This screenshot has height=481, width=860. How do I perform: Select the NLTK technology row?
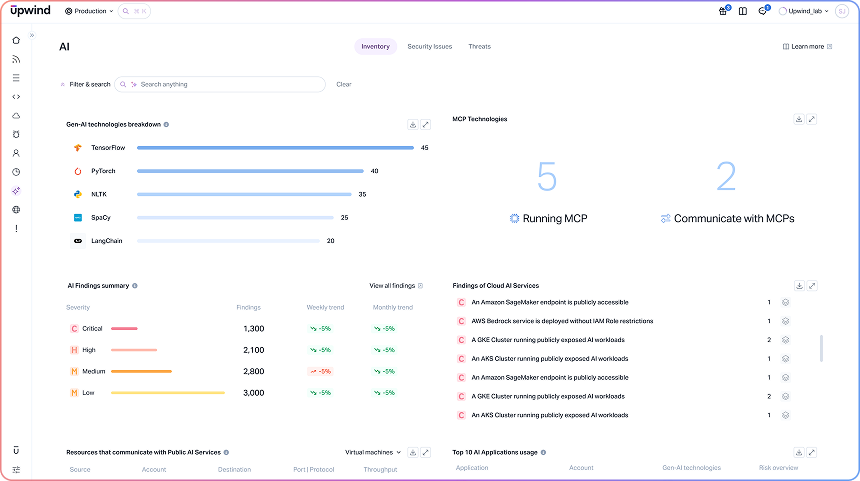coord(219,194)
